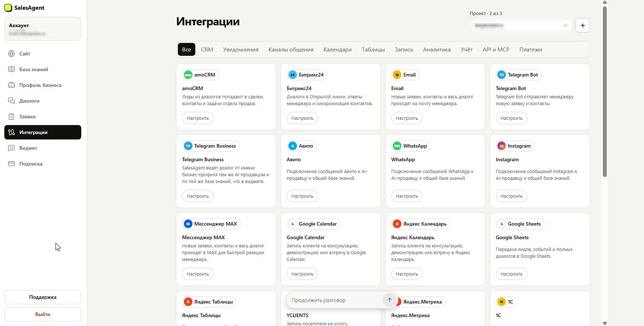Switch to the Учёт tab
The width and height of the screenshot is (644, 326).
pos(466,49)
